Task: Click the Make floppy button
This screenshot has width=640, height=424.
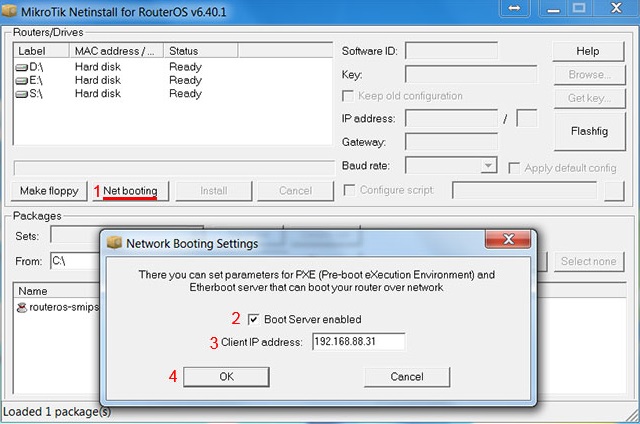Action: point(49,191)
